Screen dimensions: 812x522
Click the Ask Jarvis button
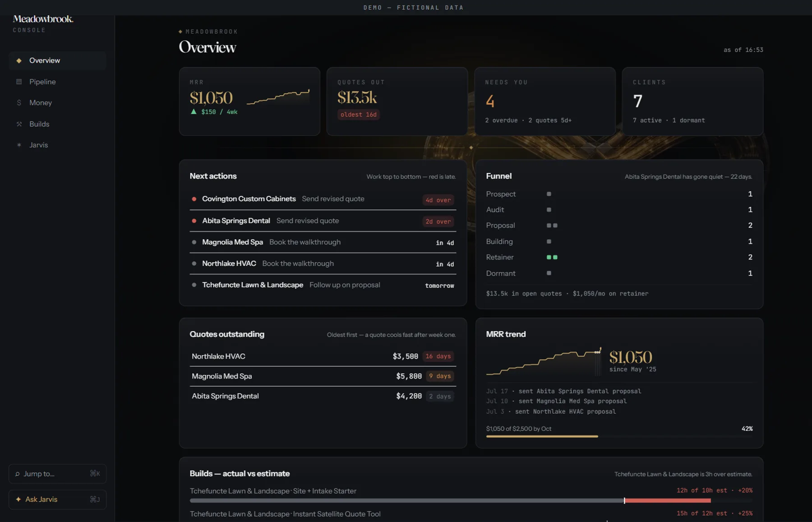57,499
